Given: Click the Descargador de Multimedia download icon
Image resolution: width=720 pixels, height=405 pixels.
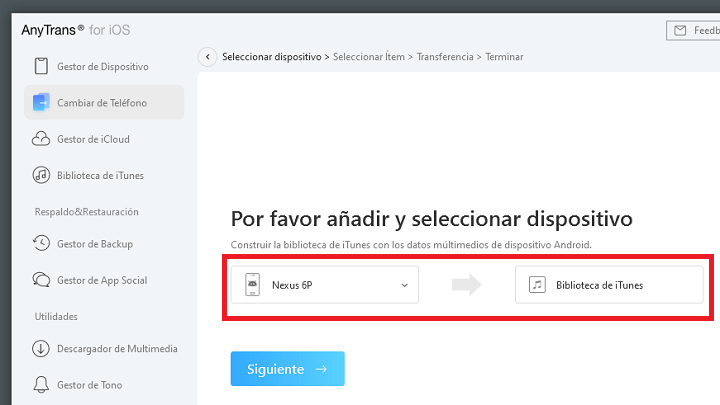Looking at the screenshot, I should [x=41, y=349].
